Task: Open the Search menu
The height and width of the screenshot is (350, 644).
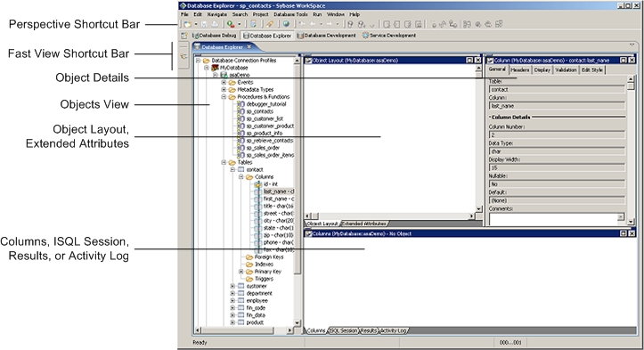Action: click(240, 14)
